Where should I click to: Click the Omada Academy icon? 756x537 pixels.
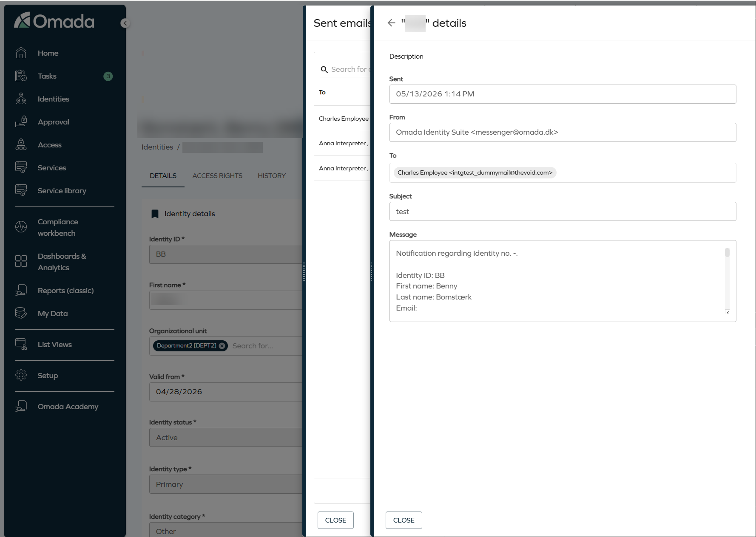(x=21, y=406)
